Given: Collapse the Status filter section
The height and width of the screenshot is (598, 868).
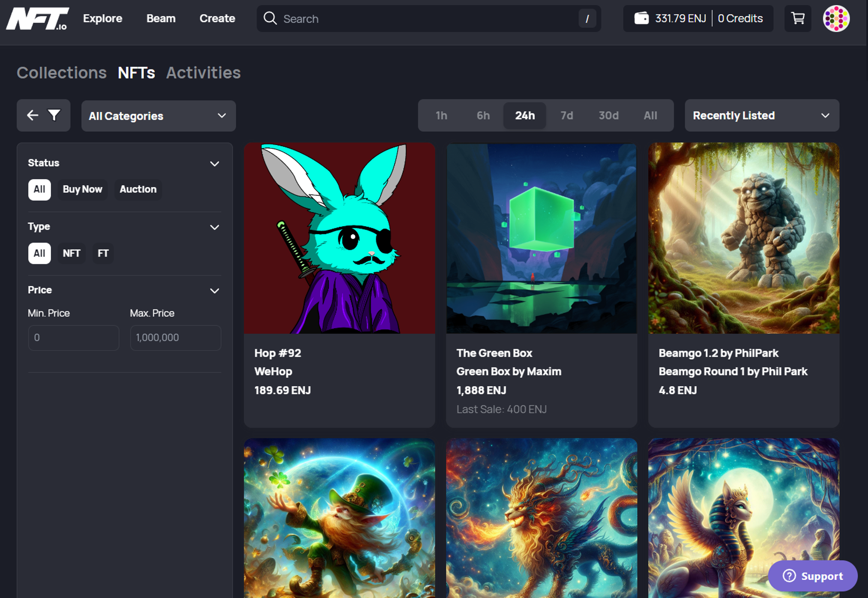Looking at the screenshot, I should [x=214, y=164].
